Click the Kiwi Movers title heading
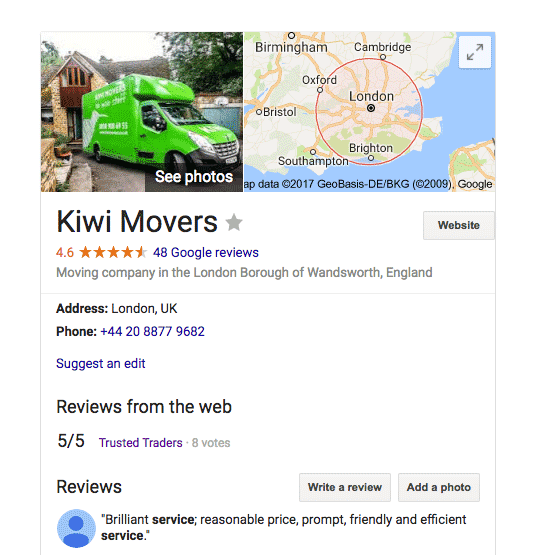The image size is (549, 555). click(137, 222)
